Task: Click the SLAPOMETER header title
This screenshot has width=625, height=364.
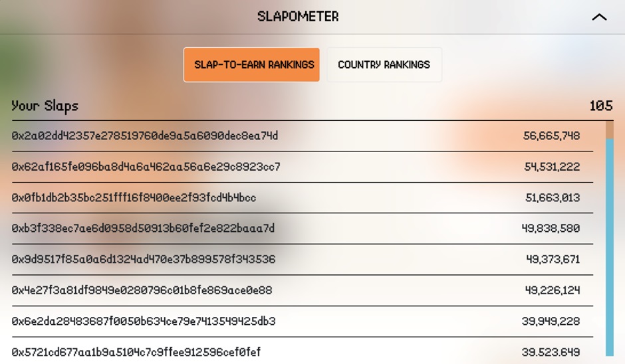Action: 298,17
